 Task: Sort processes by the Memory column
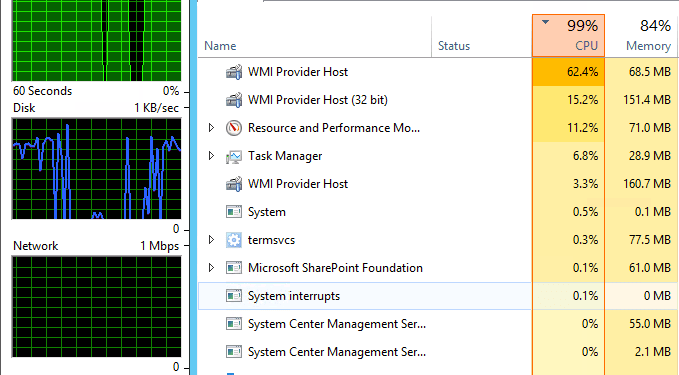[642, 36]
